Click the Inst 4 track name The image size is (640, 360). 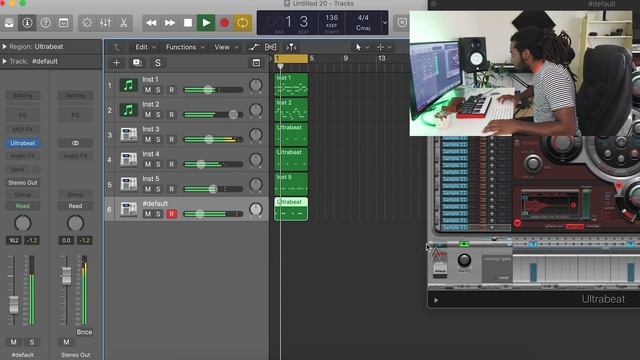click(151, 154)
